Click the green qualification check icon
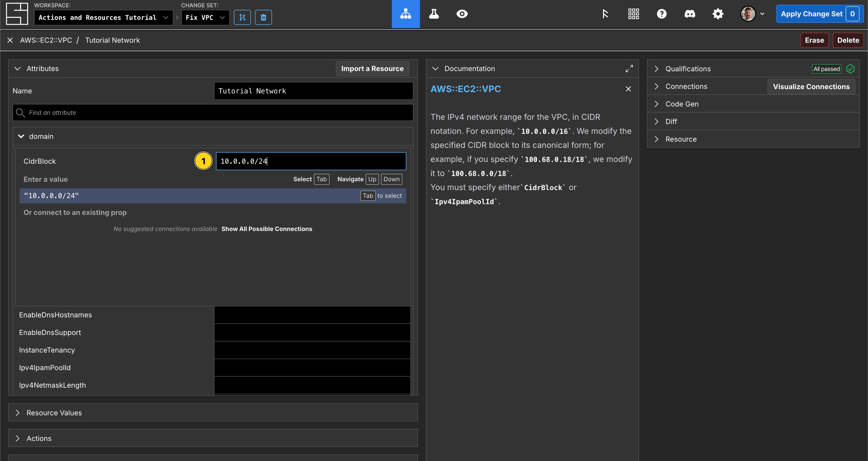 click(x=850, y=69)
